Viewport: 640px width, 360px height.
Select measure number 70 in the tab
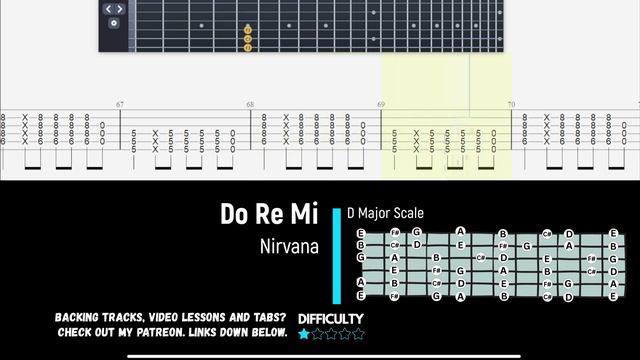click(511, 104)
